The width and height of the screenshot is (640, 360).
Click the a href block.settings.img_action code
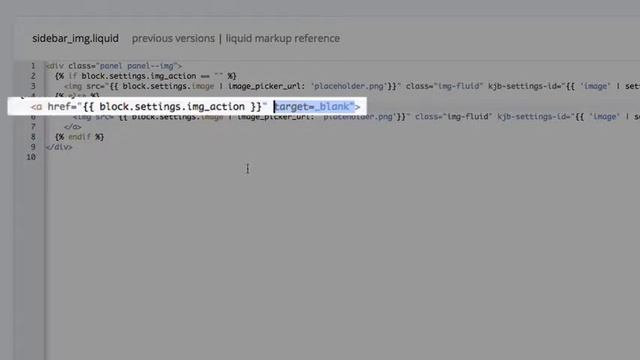[149, 107]
